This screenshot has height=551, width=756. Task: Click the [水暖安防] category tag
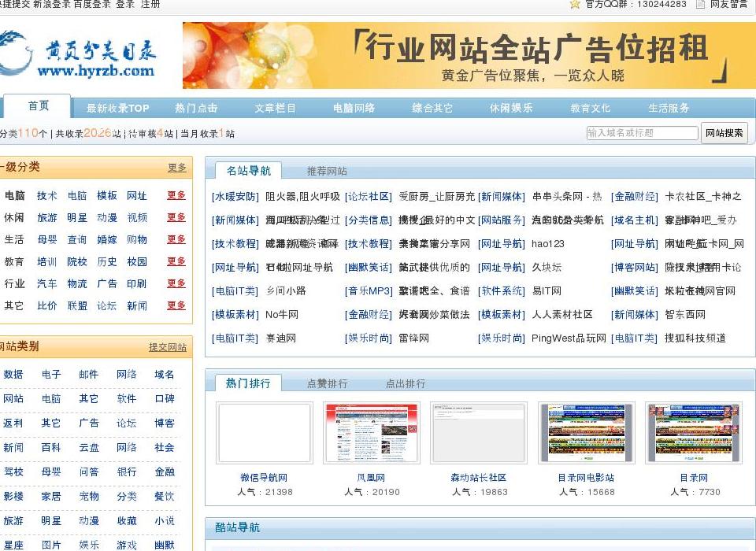tap(235, 197)
